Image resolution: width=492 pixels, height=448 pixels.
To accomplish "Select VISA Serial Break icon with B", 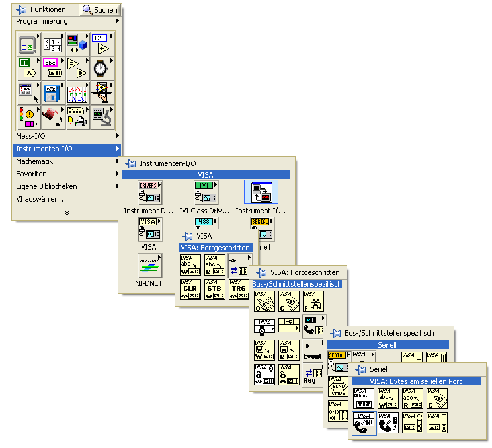I will (x=388, y=423).
